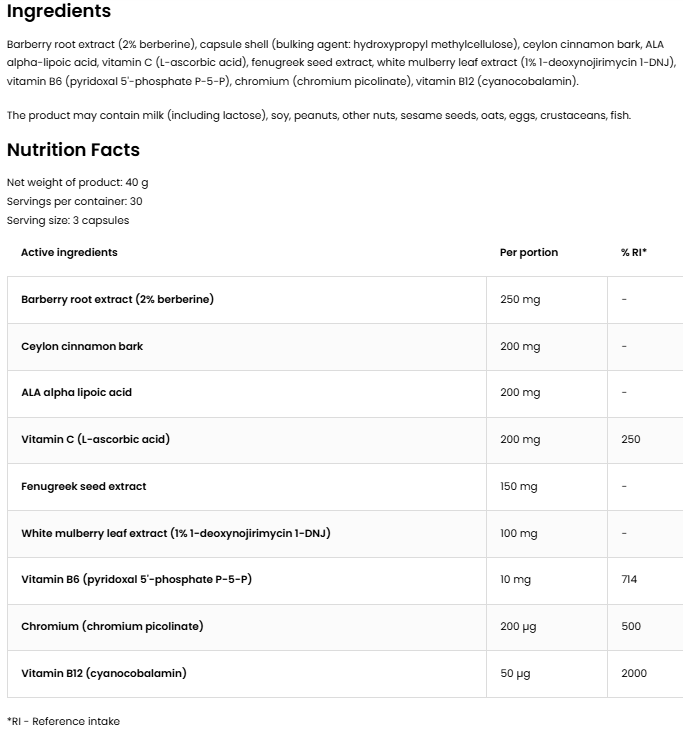Click the % RI* column header

634,252
